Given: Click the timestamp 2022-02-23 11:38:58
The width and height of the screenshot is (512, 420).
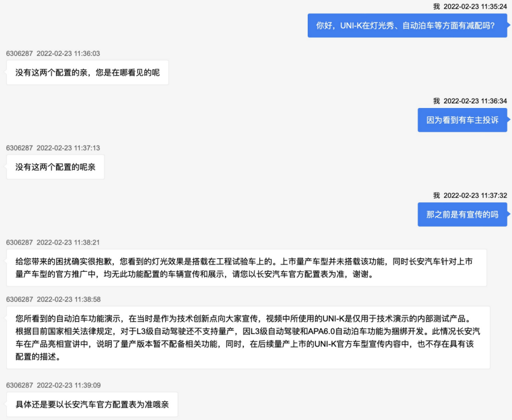Looking at the screenshot, I should point(68,299).
